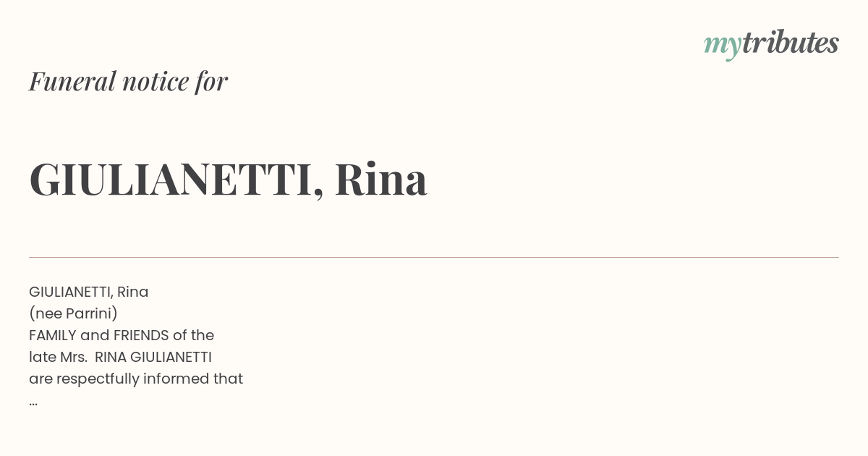The height and width of the screenshot is (456, 868).
Task: Click the "are respectfully informed that" line
Action: point(136,379)
